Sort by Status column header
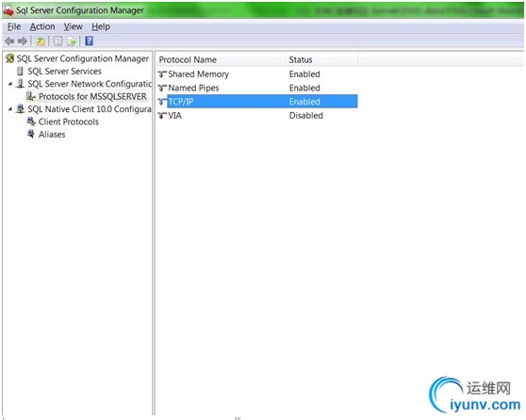This screenshot has height=420, width=526. click(321, 59)
